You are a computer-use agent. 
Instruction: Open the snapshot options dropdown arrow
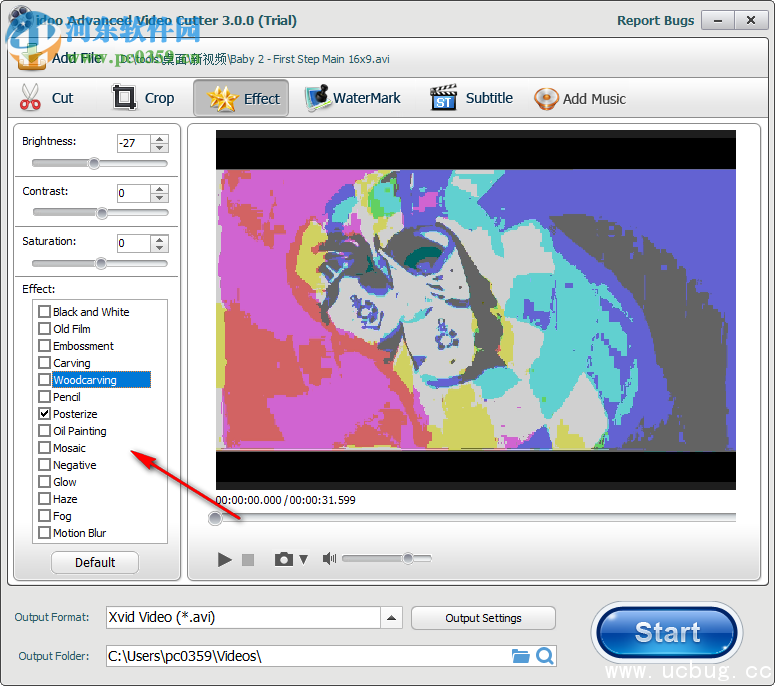[304, 560]
